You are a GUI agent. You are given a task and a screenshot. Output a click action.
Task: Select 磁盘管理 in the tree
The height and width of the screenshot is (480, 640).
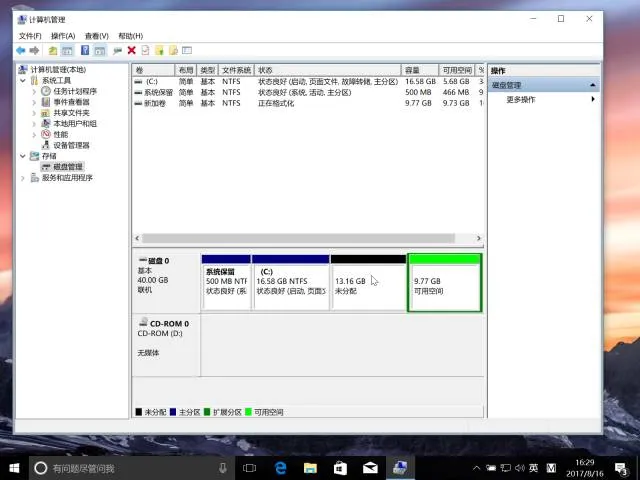click(x=68, y=167)
